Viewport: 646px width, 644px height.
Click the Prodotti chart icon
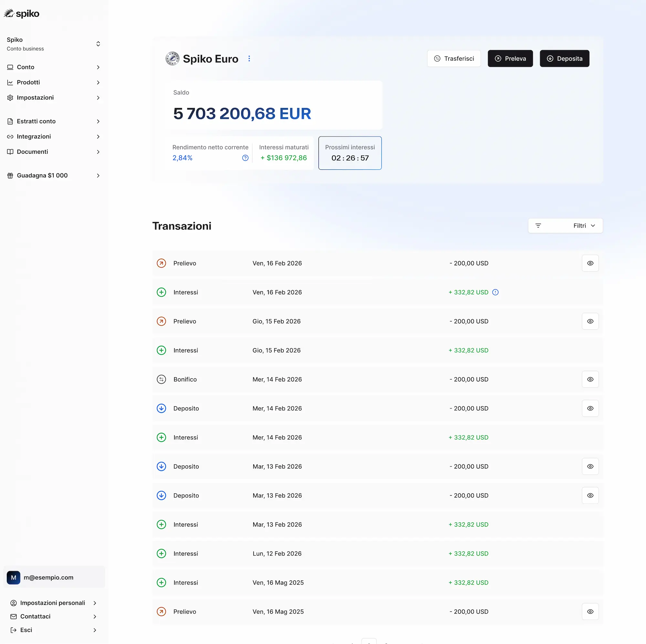tap(10, 82)
